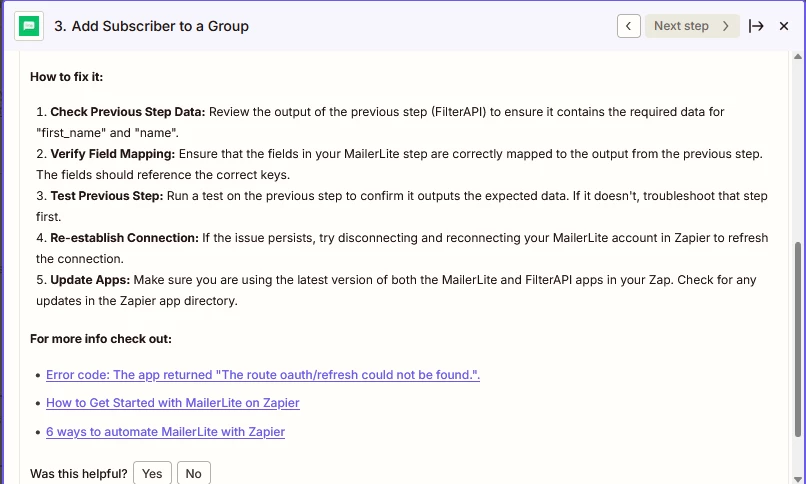Go to the previous step arrow button
The image size is (806, 484).
[x=629, y=26]
